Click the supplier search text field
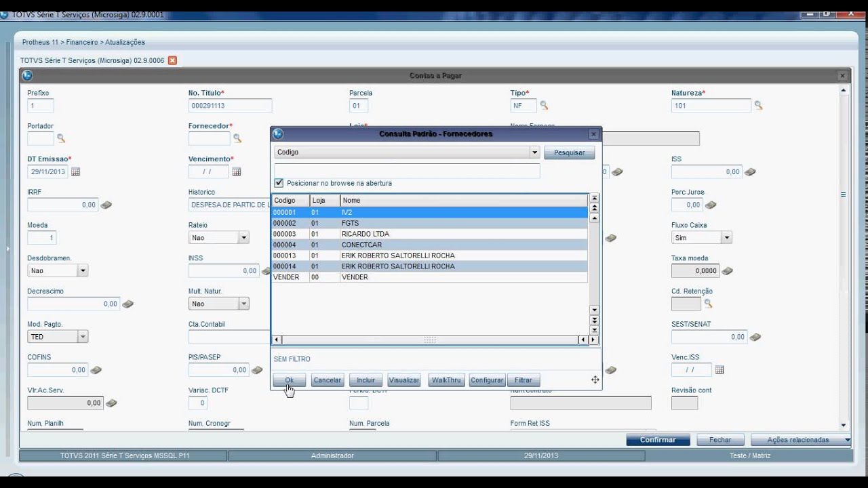Image resolution: width=868 pixels, height=488 pixels. point(407,171)
